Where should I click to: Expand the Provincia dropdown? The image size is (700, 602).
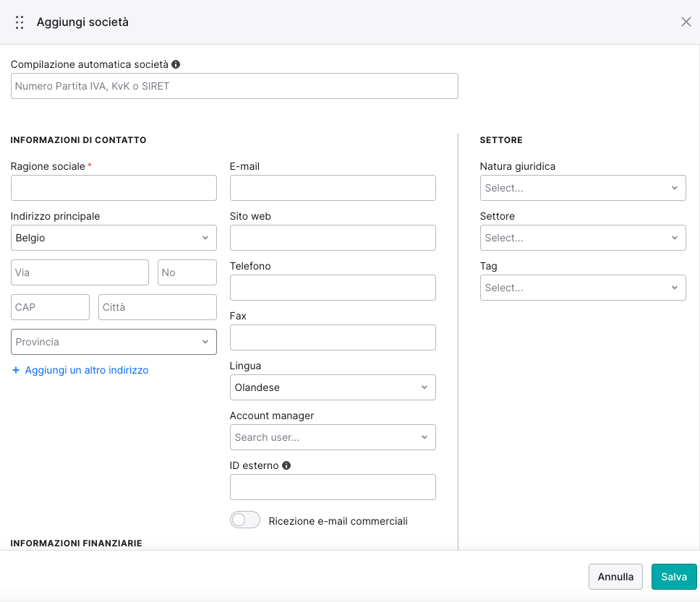tap(114, 342)
